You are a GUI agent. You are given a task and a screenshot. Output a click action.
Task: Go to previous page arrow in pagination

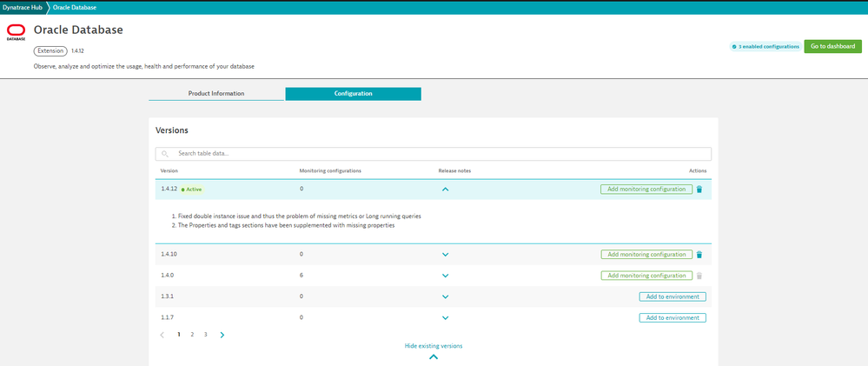click(162, 335)
